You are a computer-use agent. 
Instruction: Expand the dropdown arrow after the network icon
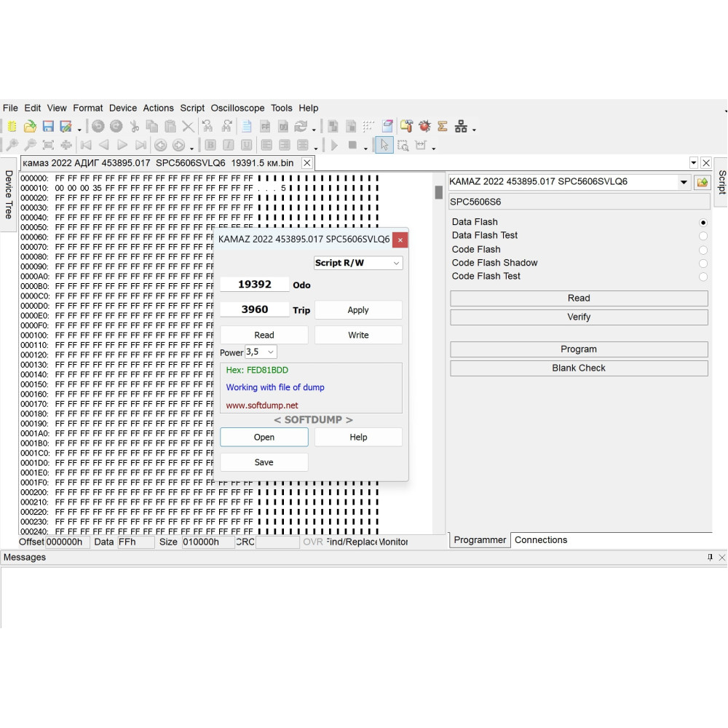tap(474, 129)
